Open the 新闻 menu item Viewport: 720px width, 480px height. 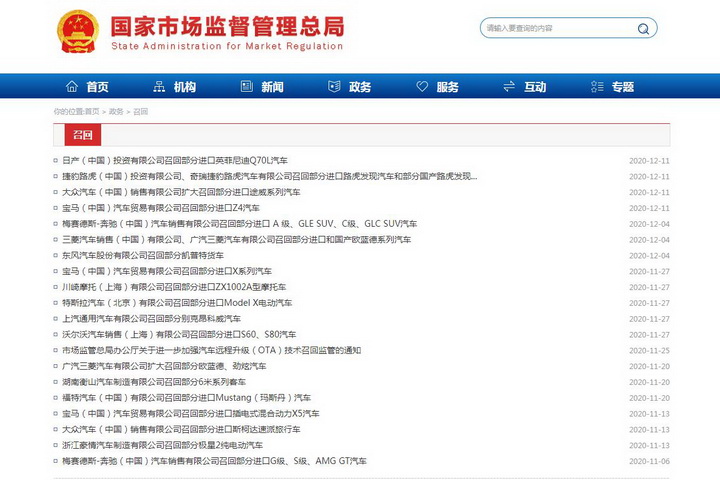[x=272, y=87]
